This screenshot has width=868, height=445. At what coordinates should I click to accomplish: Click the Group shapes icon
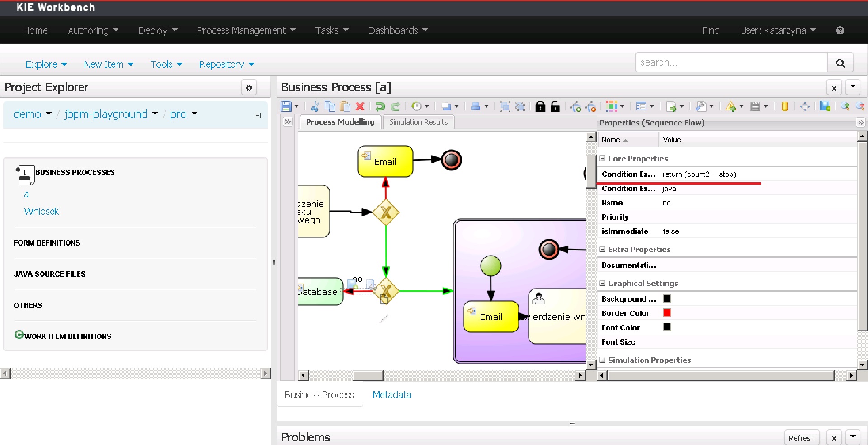click(x=505, y=106)
